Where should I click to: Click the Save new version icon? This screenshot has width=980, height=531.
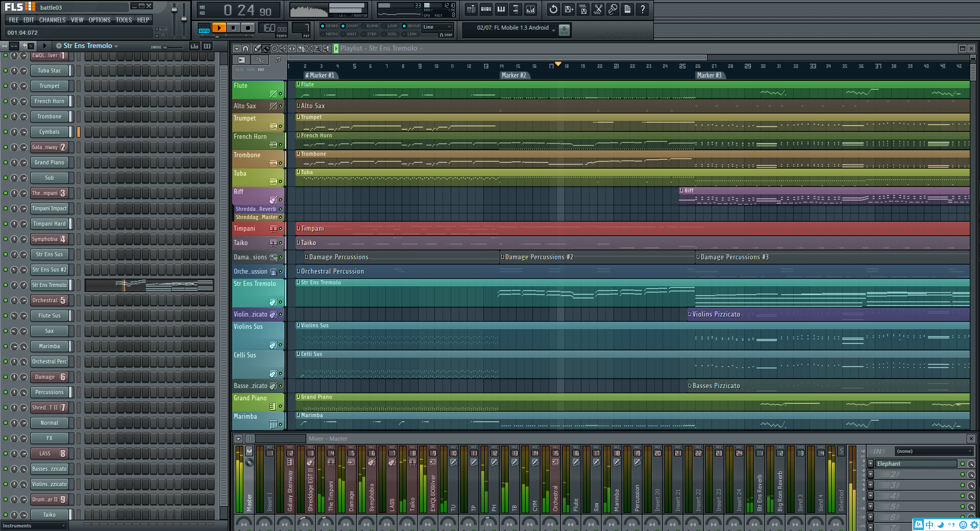click(569, 9)
